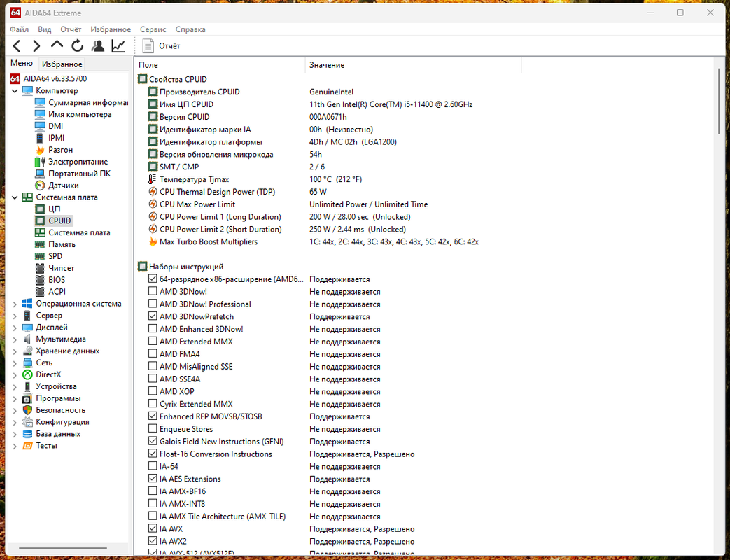Click the Отчёт report toolbar button

[x=161, y=46]
